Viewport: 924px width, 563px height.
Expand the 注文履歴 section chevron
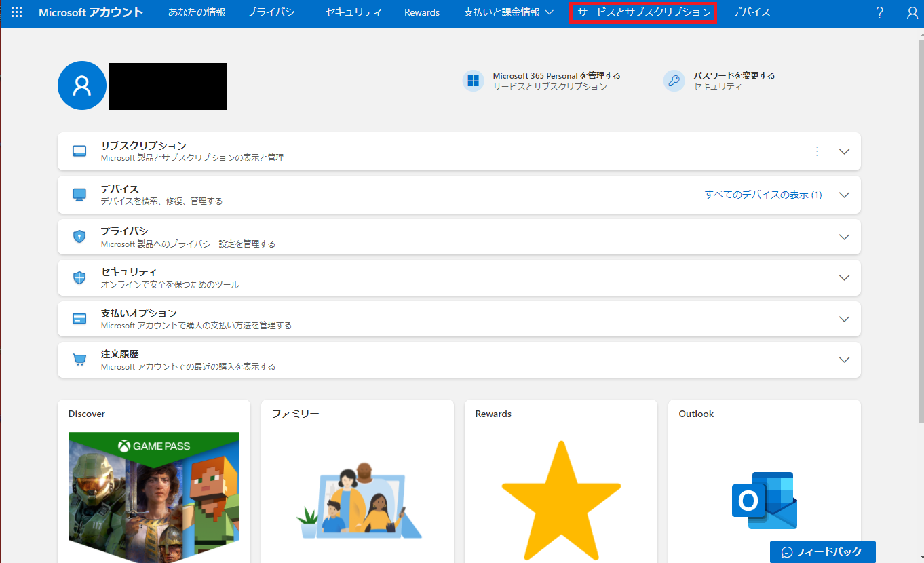click(844, 360)
